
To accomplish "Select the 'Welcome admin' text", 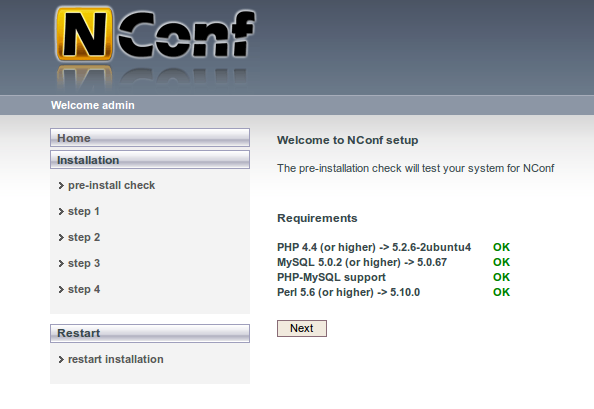I will 93,105.
